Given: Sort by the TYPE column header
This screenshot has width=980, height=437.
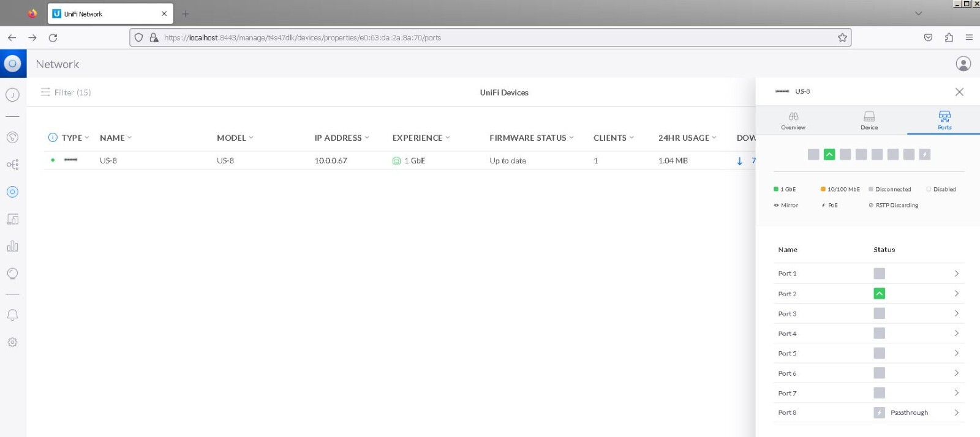Looking at the screenshot, I should tap(75, 138).
